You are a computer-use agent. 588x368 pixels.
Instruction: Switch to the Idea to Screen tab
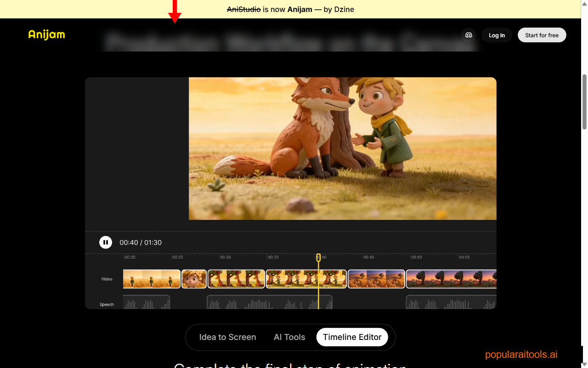tap(227, 337)
